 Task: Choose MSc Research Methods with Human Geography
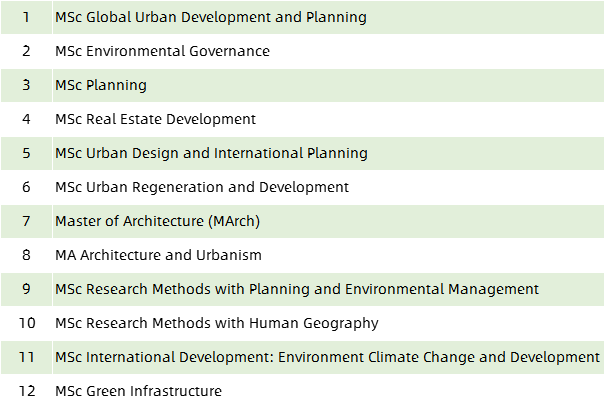[217, 323]
